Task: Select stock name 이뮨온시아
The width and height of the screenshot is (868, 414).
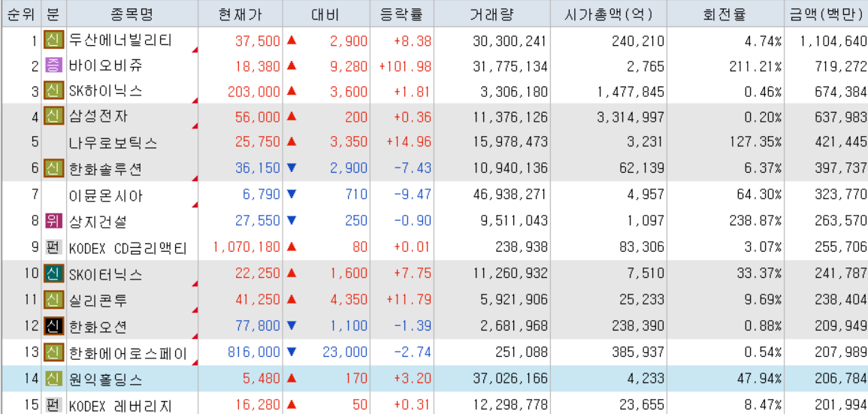Action: (x=106, y=195)
